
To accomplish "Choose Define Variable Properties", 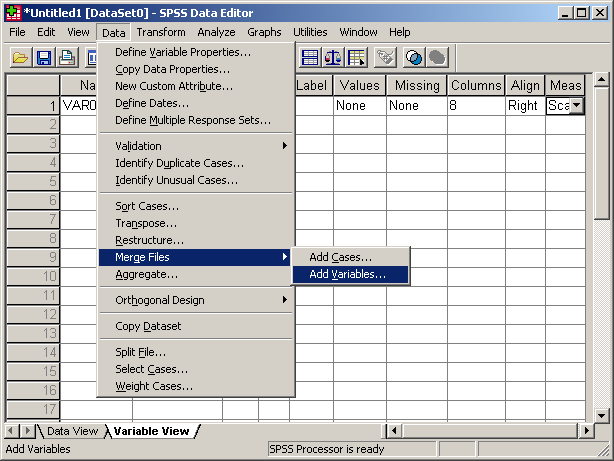I will tap(195, 52).
